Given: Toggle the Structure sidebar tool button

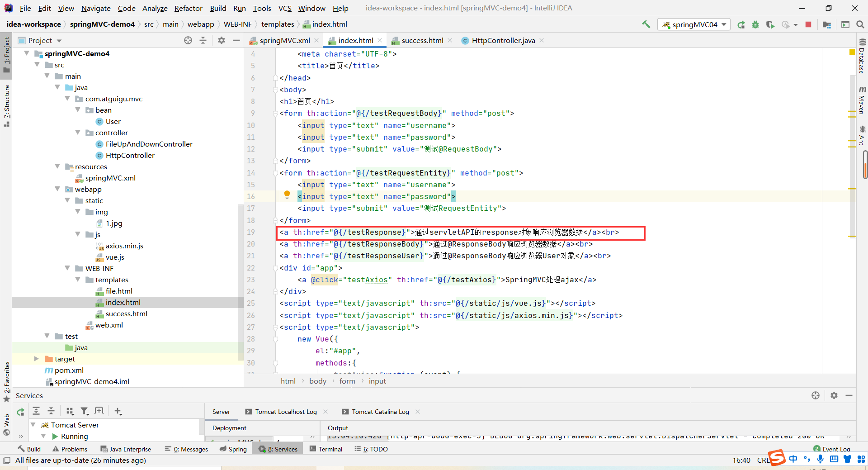Looking at the screenshot, I should pyautogui.click(x=6, y=106).
